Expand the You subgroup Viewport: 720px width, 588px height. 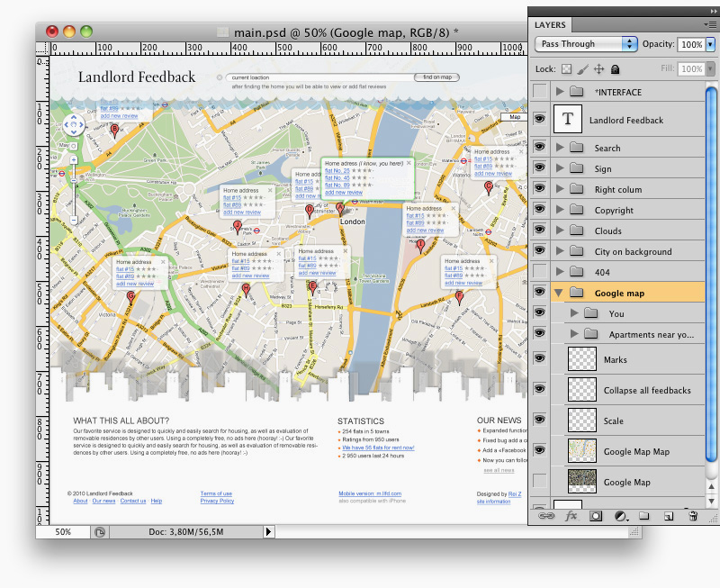pos(574,313)
